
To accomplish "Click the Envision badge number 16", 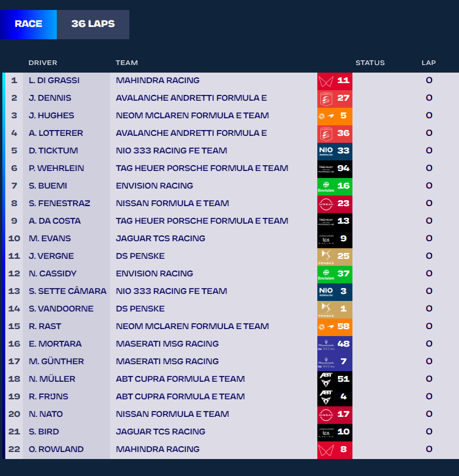I will (x=335, y=186).
